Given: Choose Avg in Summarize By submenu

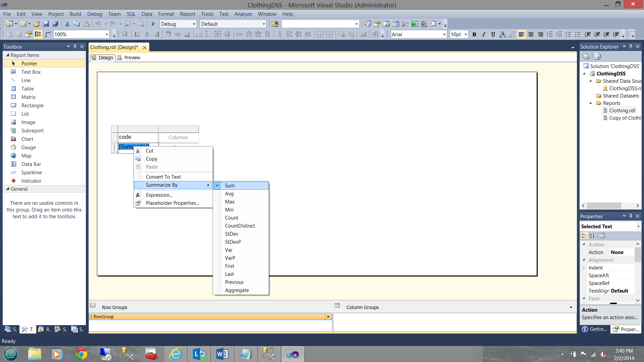Looking at the screenshot, I should coord(229,194).
